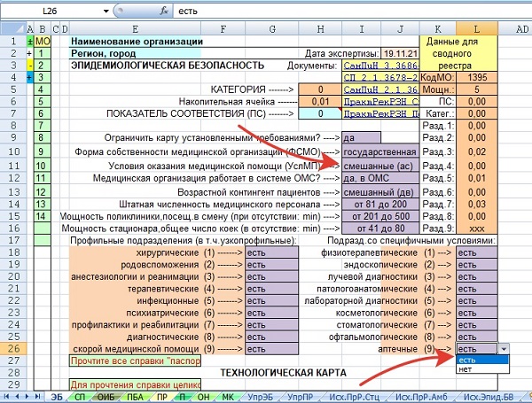Open the ОИБ sheet tab
This screenshot has height=403, width=532.
[x=106, y=397]
